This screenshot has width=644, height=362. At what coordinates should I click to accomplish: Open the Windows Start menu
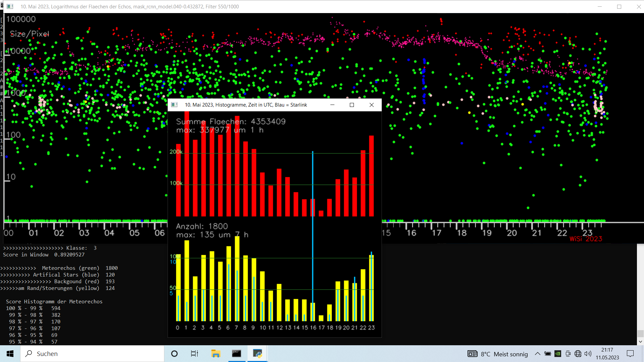(10, 354)
